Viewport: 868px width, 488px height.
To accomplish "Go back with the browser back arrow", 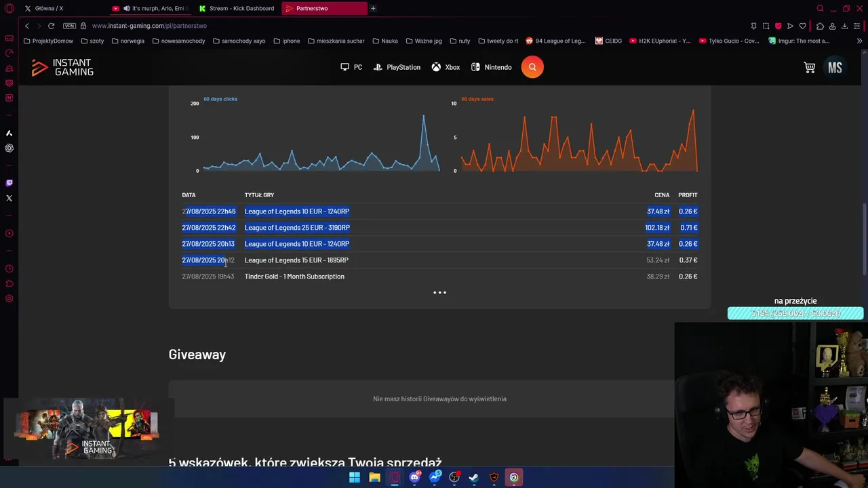I will (x=27, y=26).
